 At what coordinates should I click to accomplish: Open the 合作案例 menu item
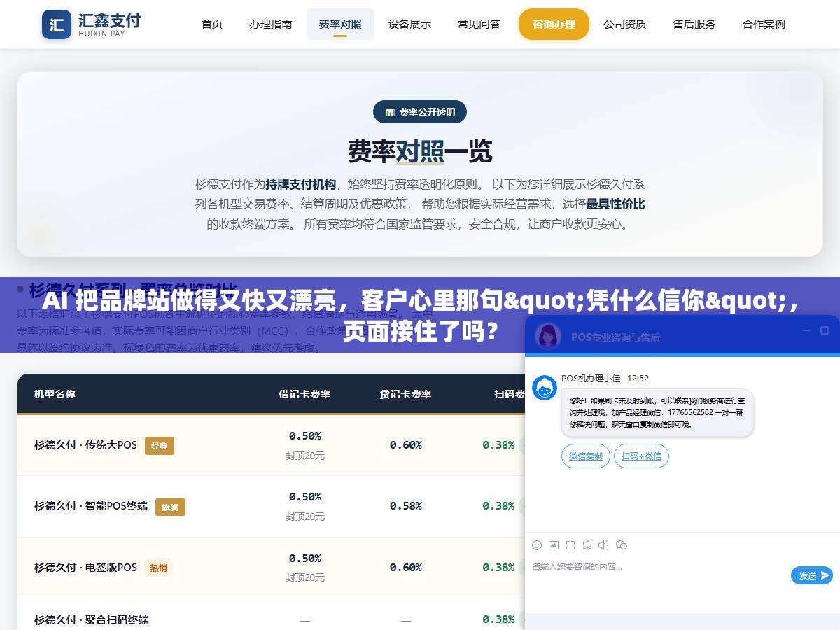(x=764, y=24)
